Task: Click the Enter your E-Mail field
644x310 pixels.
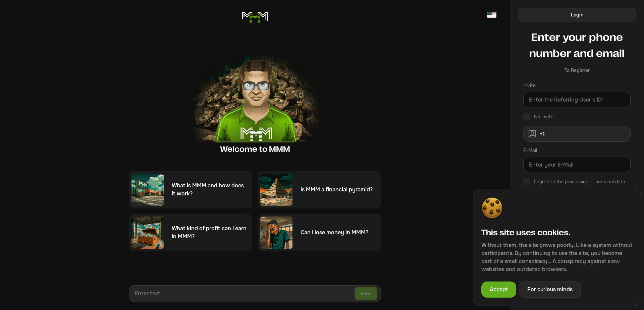Action: tap(577, 165)
